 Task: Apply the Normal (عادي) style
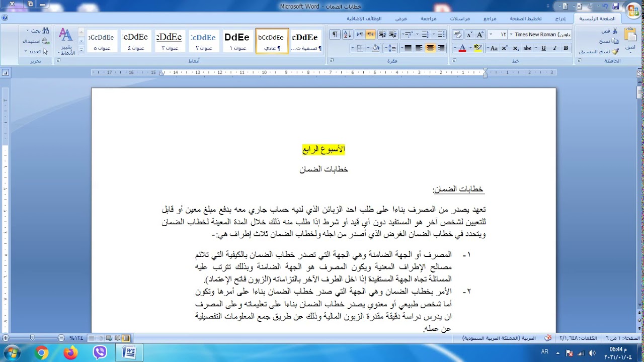[272, 41]
